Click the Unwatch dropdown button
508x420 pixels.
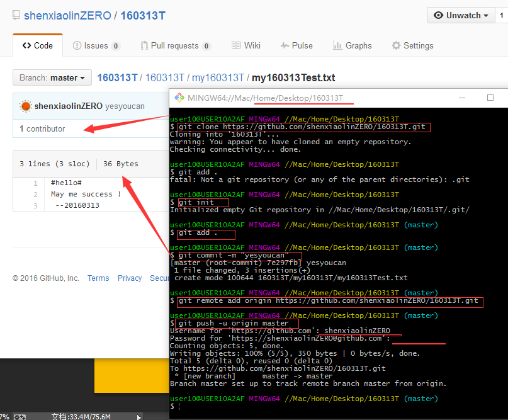tap(461, 15)
